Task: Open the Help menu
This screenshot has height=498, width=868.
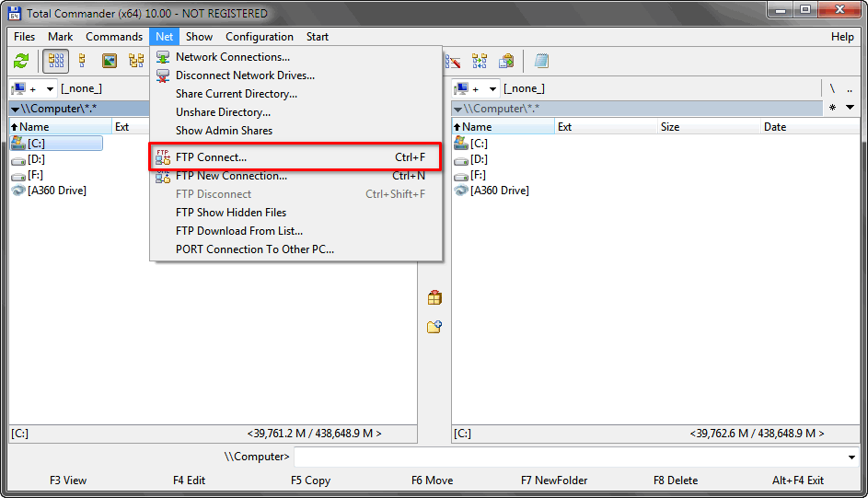Action: click(842, 37)
